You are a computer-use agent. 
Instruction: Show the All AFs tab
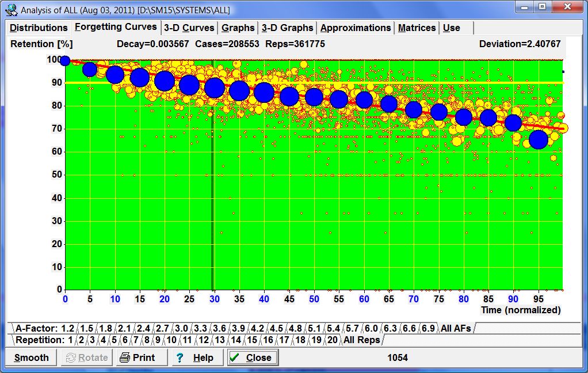click(456, 328)
